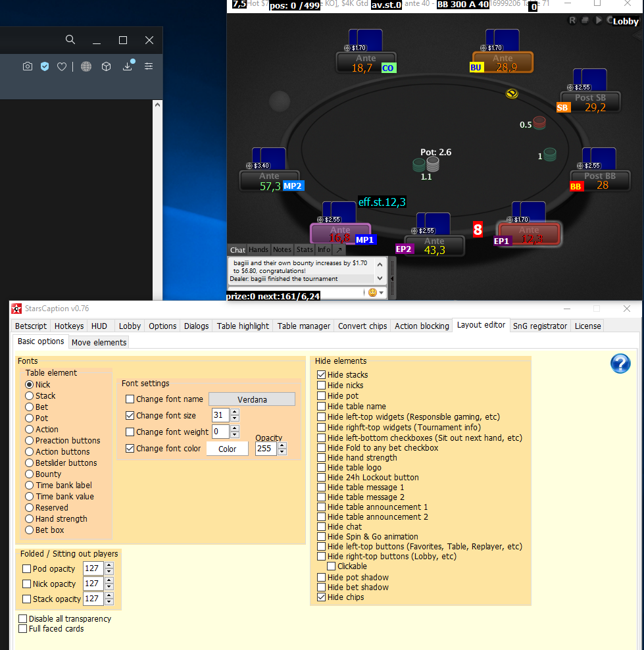The height and width of the screenshot is (650, 644).
Task: Check Hide chat checkbox
Action: 321,526
